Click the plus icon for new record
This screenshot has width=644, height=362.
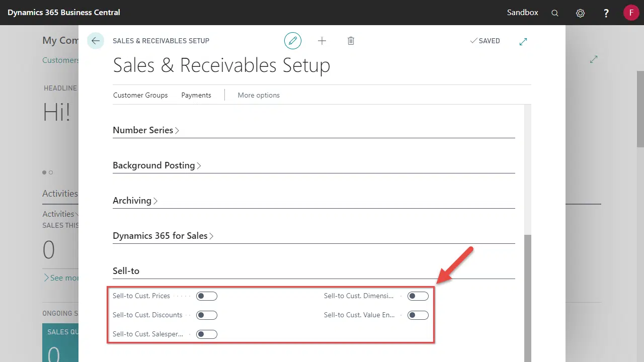point(322,41)
